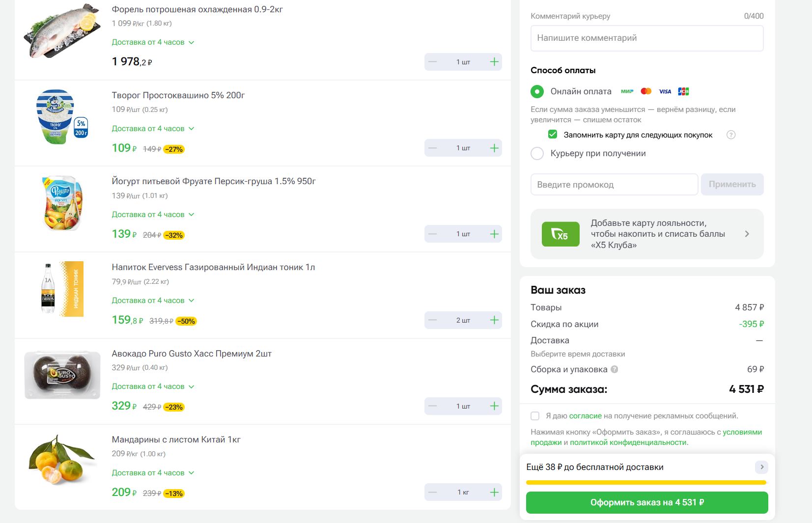Increase trout quantity with plus icon
The height and width of the screenshot is (523, 812).
(494, 62)
